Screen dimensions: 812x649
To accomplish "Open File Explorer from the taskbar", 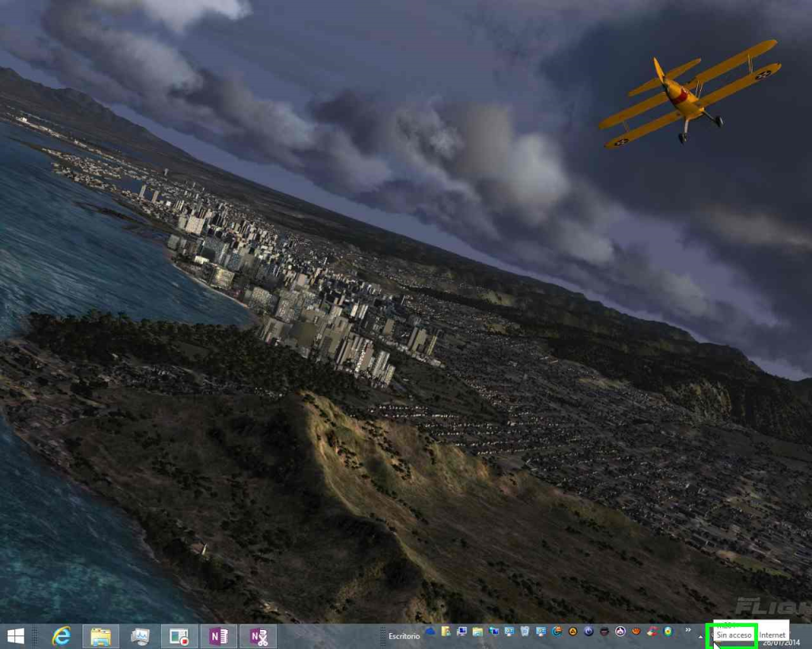I will click(x=101, y=636).
